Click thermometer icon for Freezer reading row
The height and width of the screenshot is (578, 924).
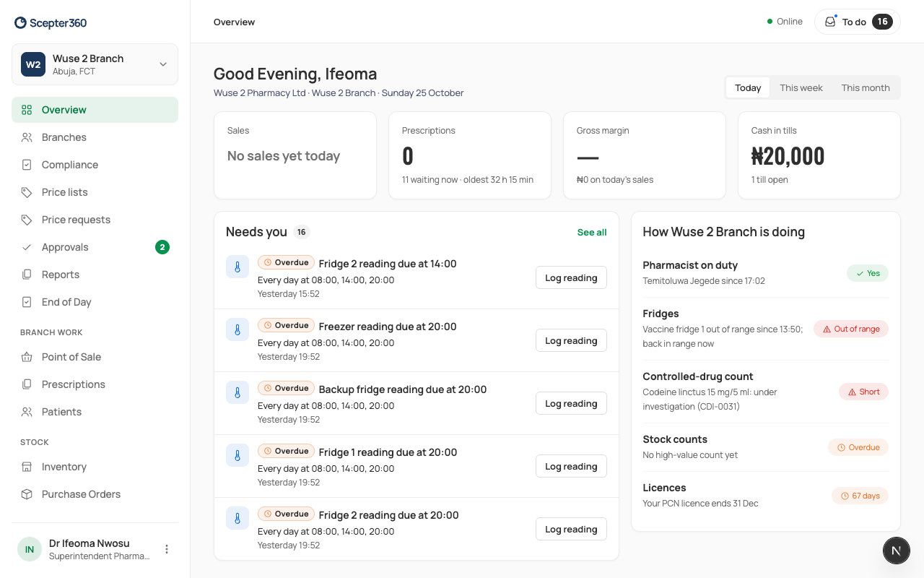(237, 330)
